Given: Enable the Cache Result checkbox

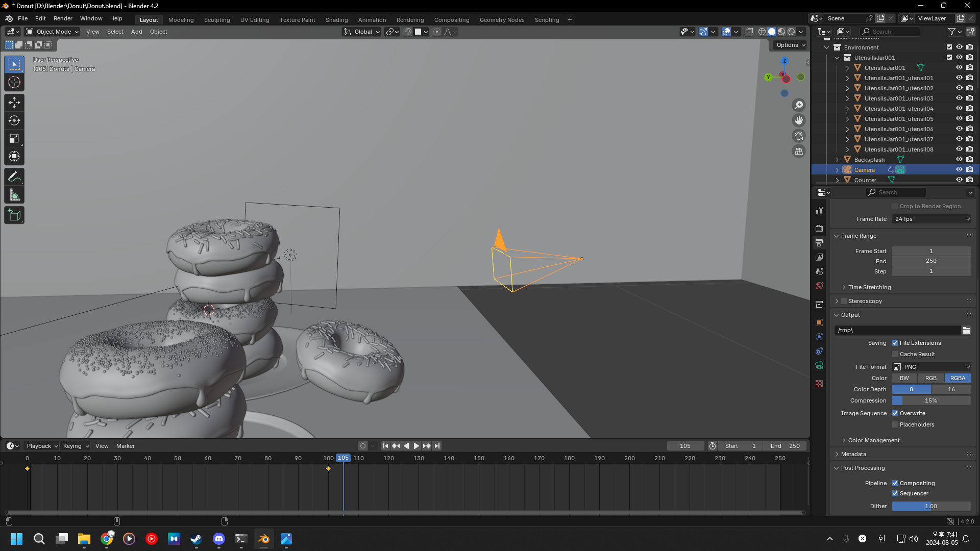Looking at the screenshot, I should tap(895, 354).
